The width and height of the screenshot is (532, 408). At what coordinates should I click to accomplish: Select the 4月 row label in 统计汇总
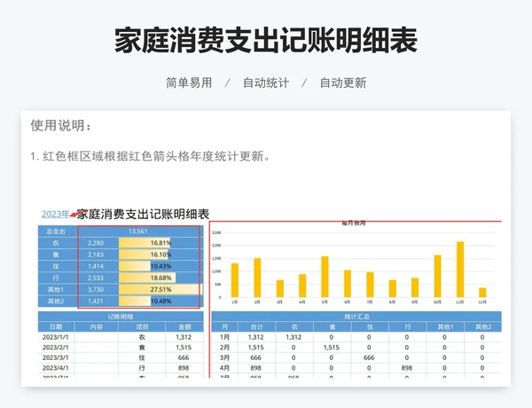[224, 367]
